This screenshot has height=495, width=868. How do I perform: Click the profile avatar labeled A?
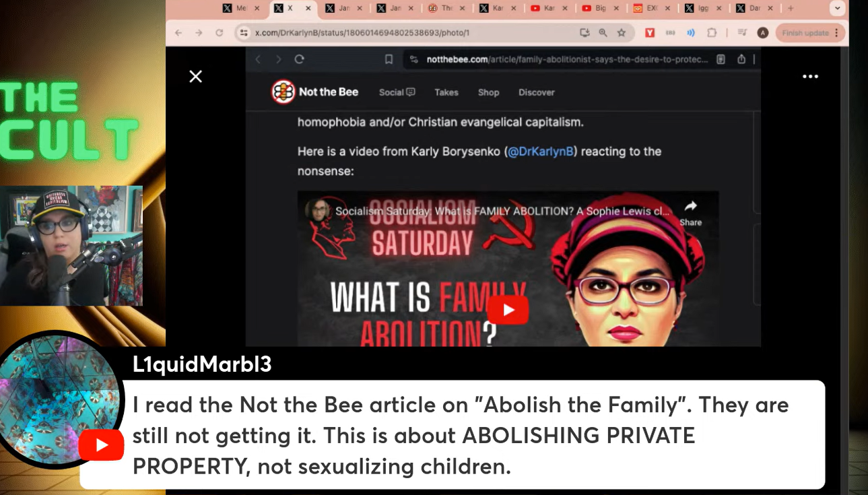pos(762,32)
